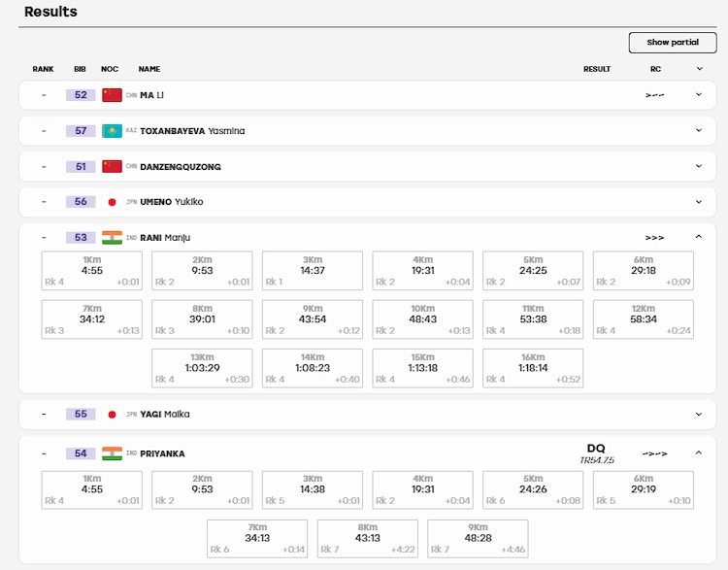Click the Show partial button
728x570 pixels.
pos(673,43)
